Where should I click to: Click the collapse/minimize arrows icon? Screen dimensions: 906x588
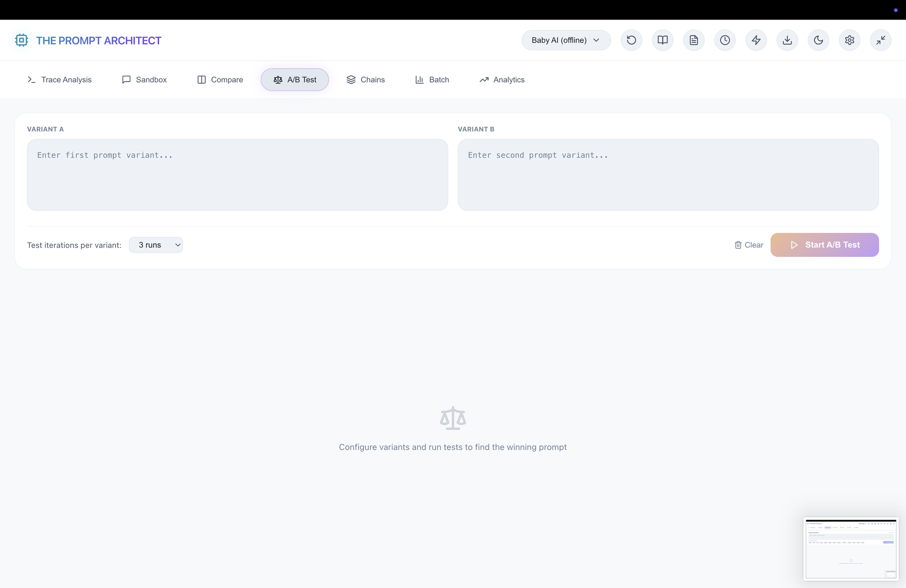pyautogui.click(x=881, y=40)
